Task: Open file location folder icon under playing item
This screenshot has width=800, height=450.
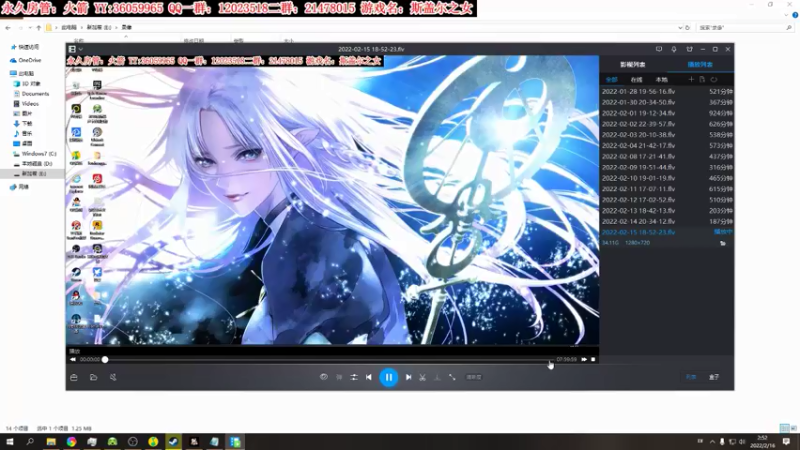Action: coord(722,243)
